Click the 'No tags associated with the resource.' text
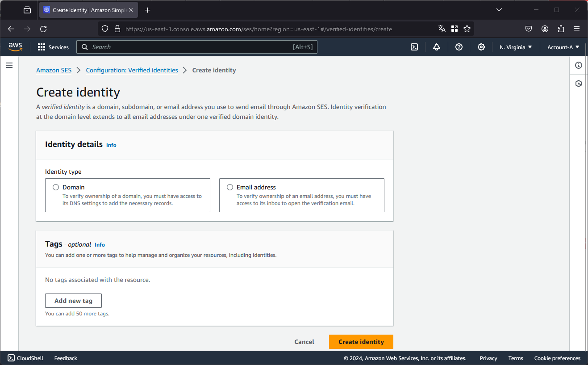 [97, 280]
